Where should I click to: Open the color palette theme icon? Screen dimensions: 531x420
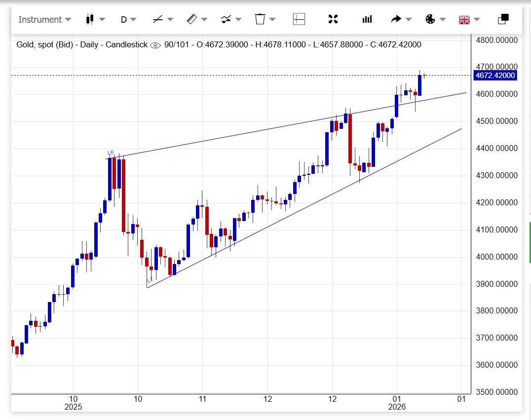[x=430, y=19]
